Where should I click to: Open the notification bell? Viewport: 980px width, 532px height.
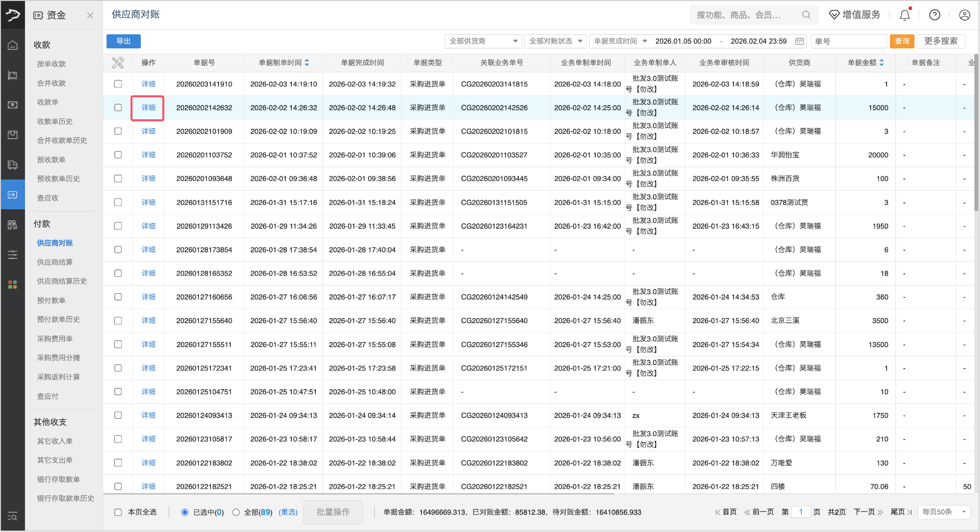[x=905, y=15]
